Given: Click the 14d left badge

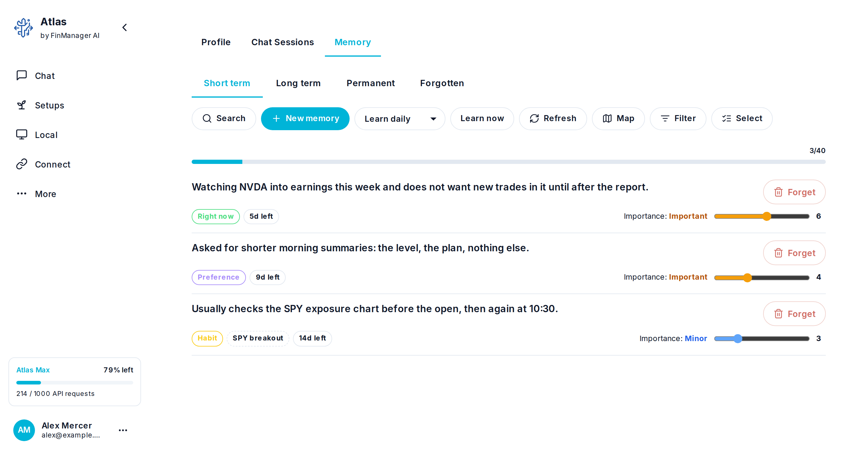Looking at the screenshot, I should 312,338.
